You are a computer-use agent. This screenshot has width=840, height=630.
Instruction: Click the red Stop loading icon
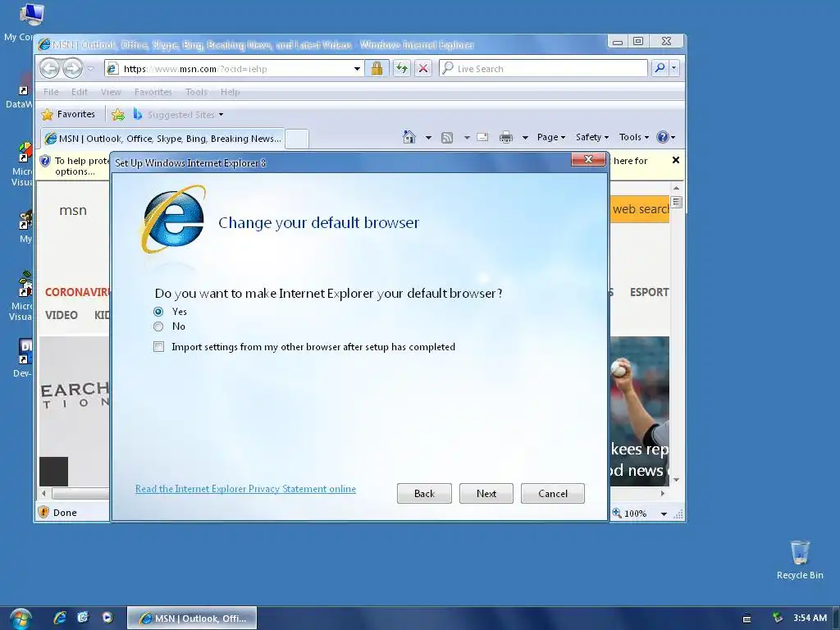point(423,68)
